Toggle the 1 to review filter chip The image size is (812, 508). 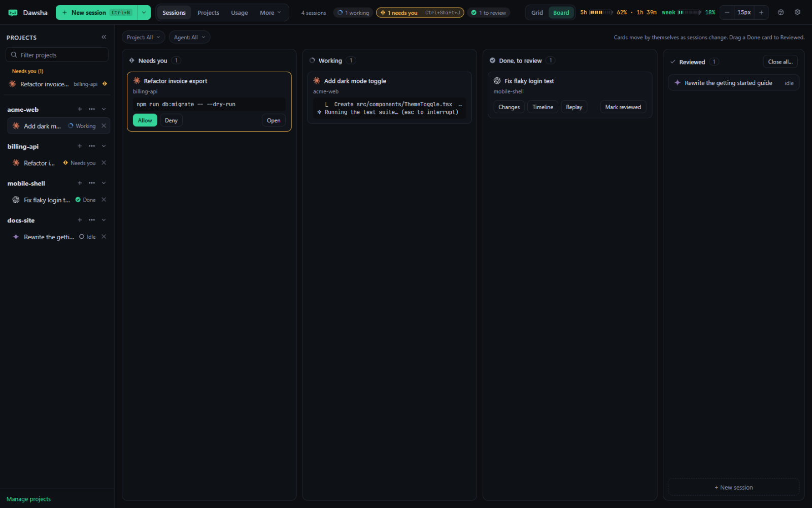pyautogui.click(x=488, y=13)
